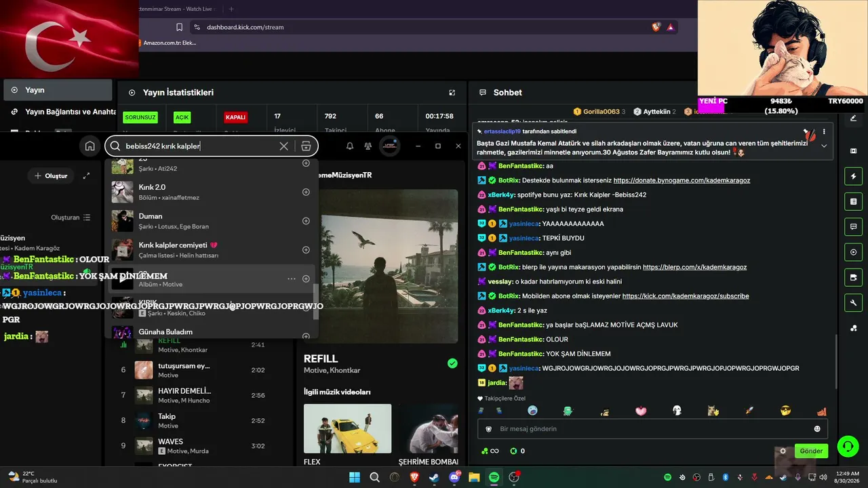Viewport: 868px width, 488px height.
Task: Open pinned message three-dot menu
Action: point(824,131)
